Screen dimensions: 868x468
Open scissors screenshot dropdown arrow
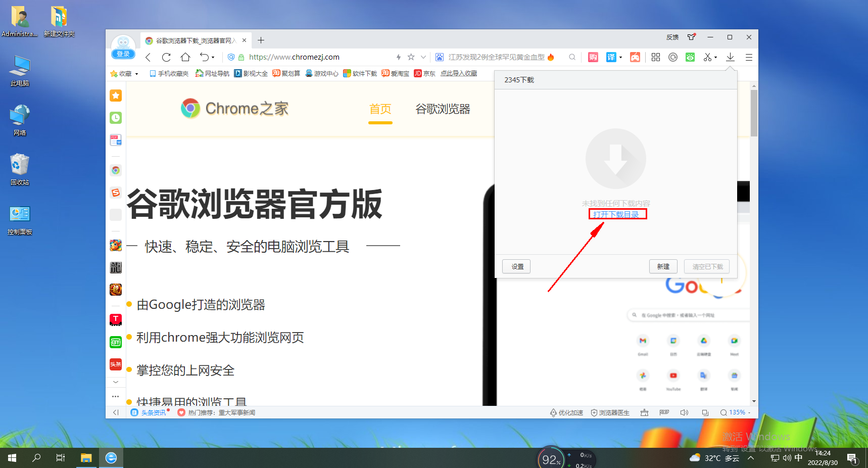click(x=715, y=58)
